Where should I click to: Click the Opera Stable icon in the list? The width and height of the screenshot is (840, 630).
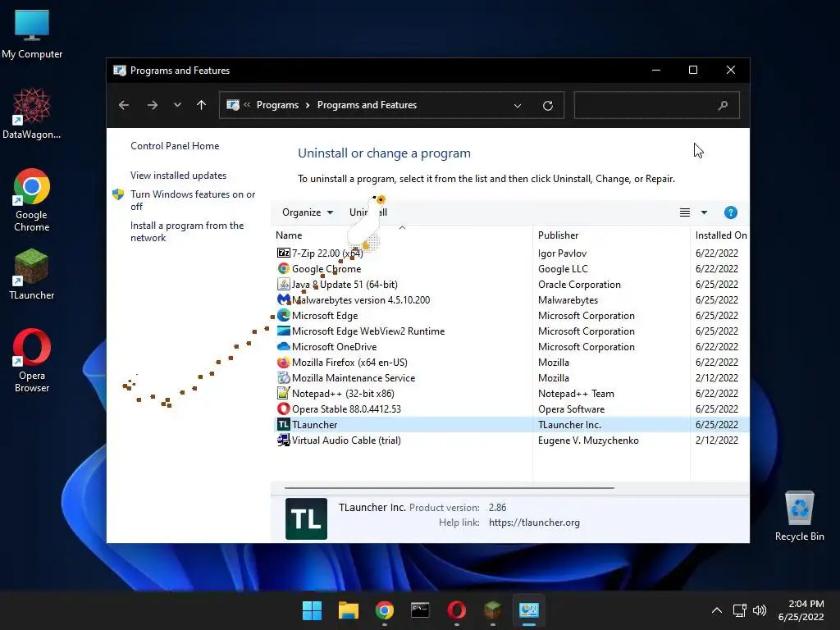[x=283, y=409]
